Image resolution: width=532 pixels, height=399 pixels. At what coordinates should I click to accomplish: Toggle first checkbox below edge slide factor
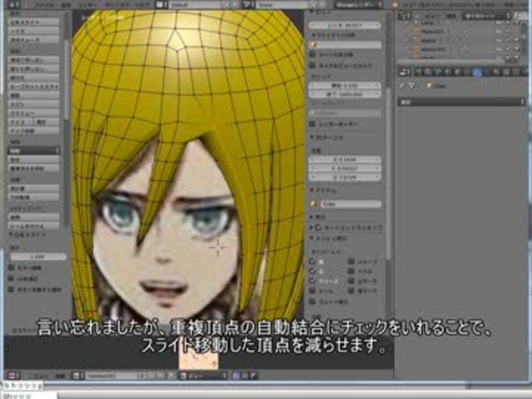pos(12,268)
